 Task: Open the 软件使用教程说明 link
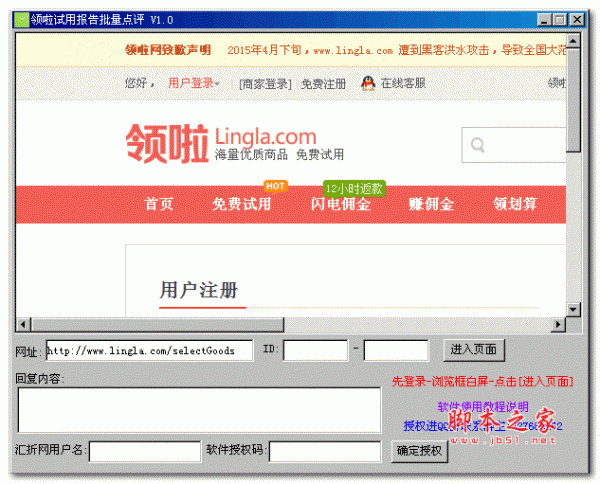coord(483,406)
